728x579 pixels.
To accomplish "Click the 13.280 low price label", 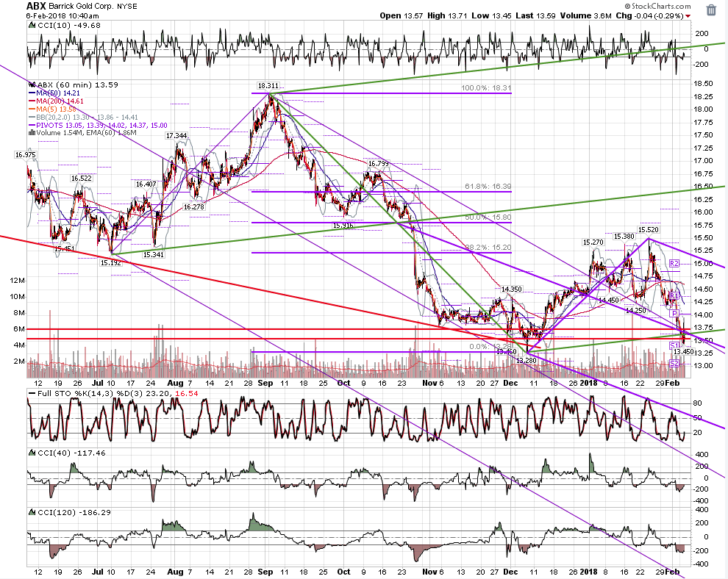I will (526, 361).
